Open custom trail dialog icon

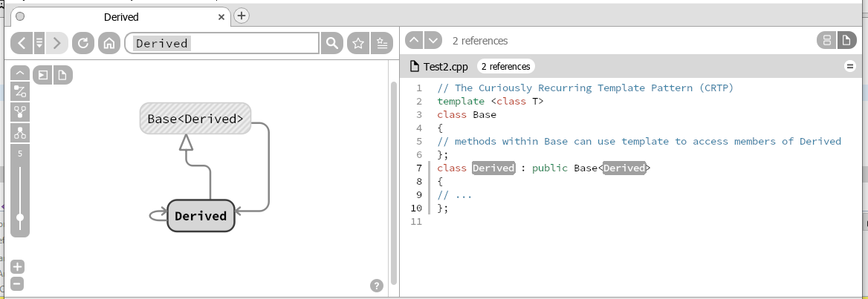[20, 92]
